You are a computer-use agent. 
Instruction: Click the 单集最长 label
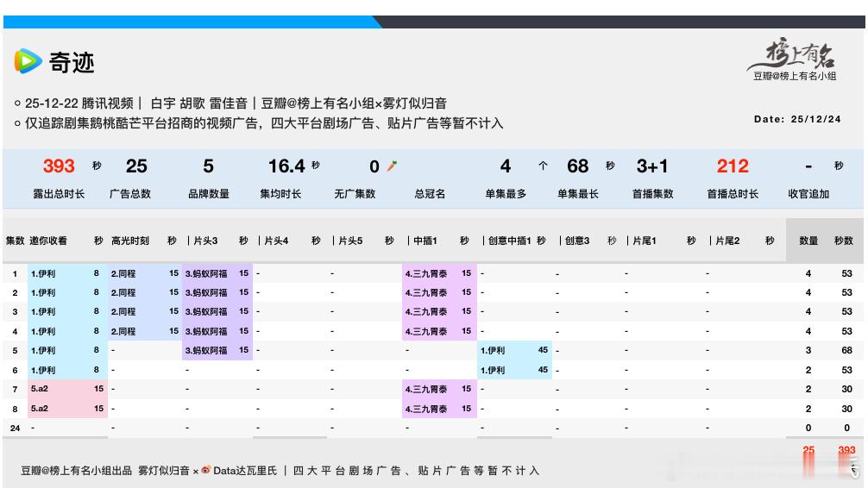578,194
